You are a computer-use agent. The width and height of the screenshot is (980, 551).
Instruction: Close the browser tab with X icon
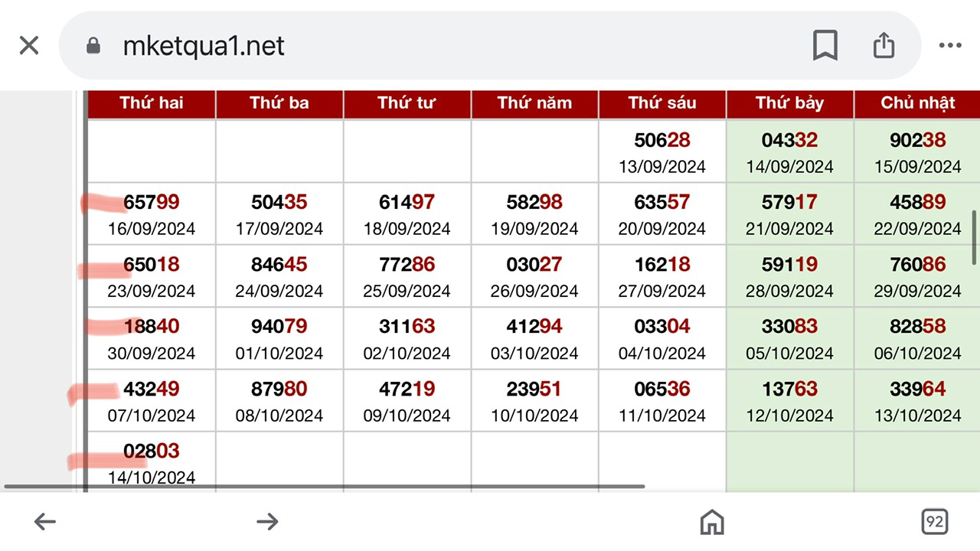click(29, 46)
